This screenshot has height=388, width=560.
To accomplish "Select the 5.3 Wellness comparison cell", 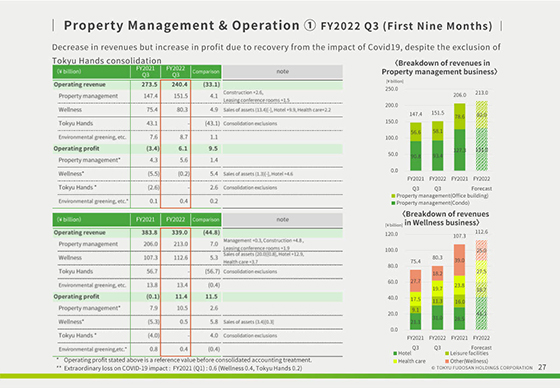I will (214, 258).
